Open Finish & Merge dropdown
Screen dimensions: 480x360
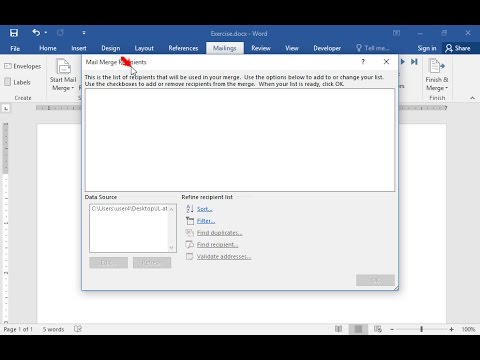(437, 75)
